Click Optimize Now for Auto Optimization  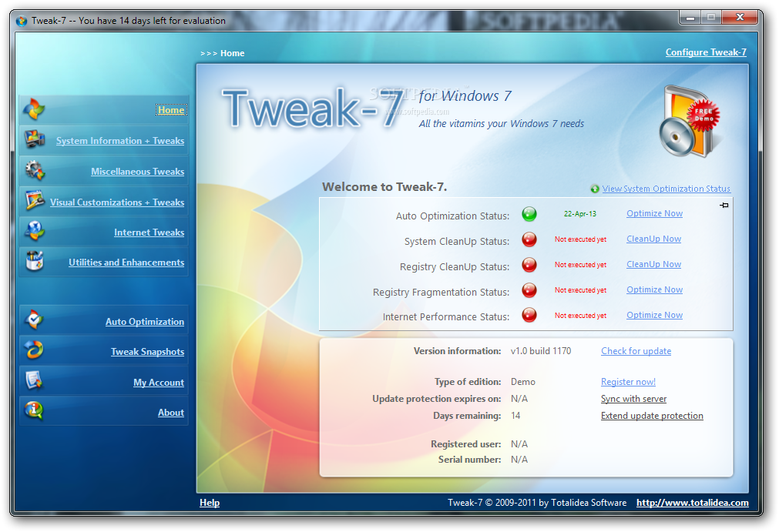[x=654, y=213]
